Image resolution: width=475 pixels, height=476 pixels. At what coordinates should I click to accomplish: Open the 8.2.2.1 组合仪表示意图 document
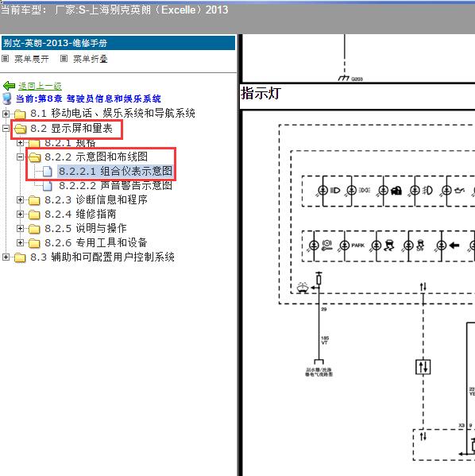115,171
